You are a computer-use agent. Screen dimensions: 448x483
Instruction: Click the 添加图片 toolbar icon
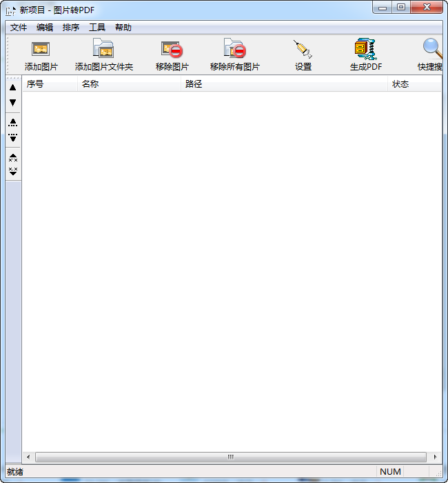point(41,49)
